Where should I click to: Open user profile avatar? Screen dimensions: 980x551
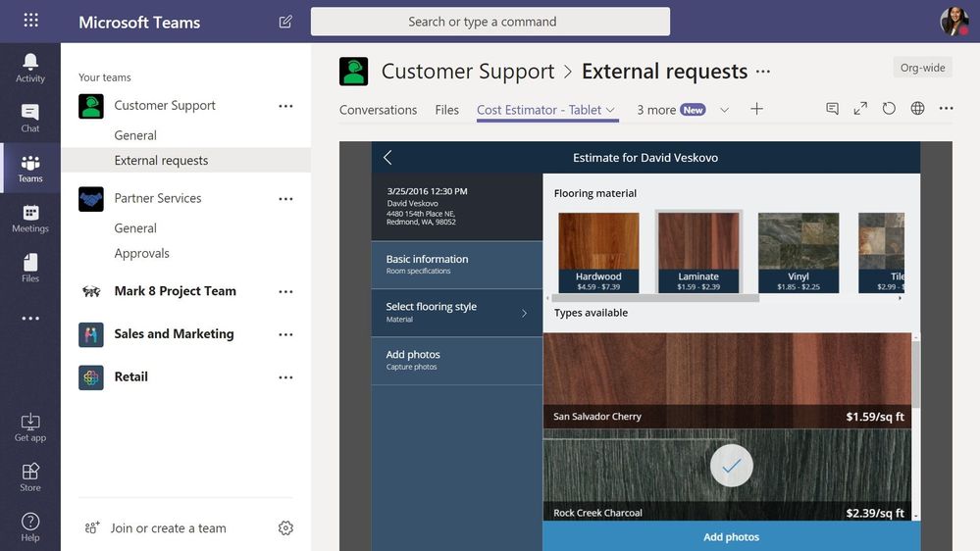954,22
